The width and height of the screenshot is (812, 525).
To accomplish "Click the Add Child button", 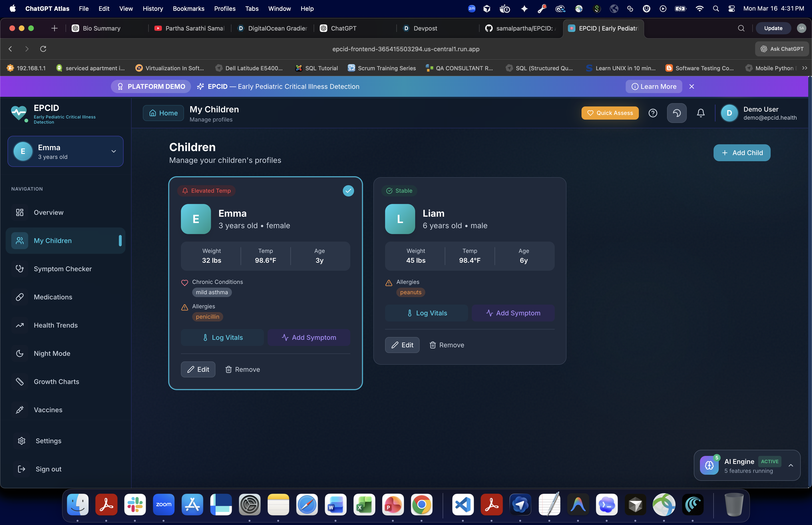I will coord(742,153).
